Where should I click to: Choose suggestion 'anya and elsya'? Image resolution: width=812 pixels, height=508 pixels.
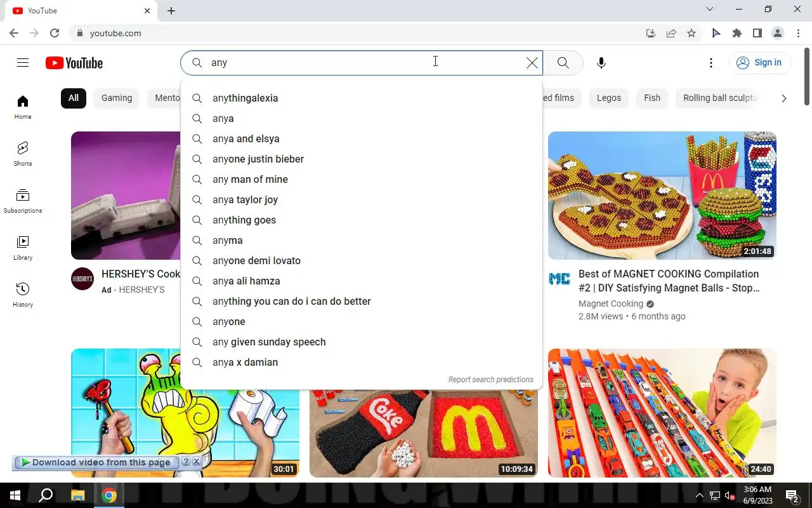(x=362, y=138)
